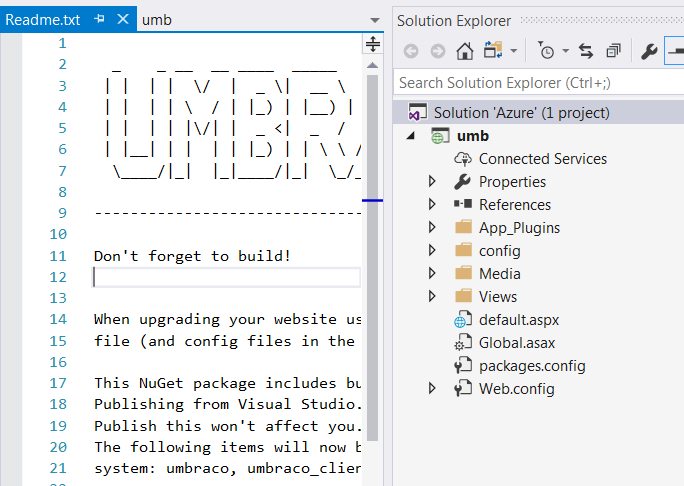
Task: Click the Solution Explorer panel title
Action: coord(454,21)
